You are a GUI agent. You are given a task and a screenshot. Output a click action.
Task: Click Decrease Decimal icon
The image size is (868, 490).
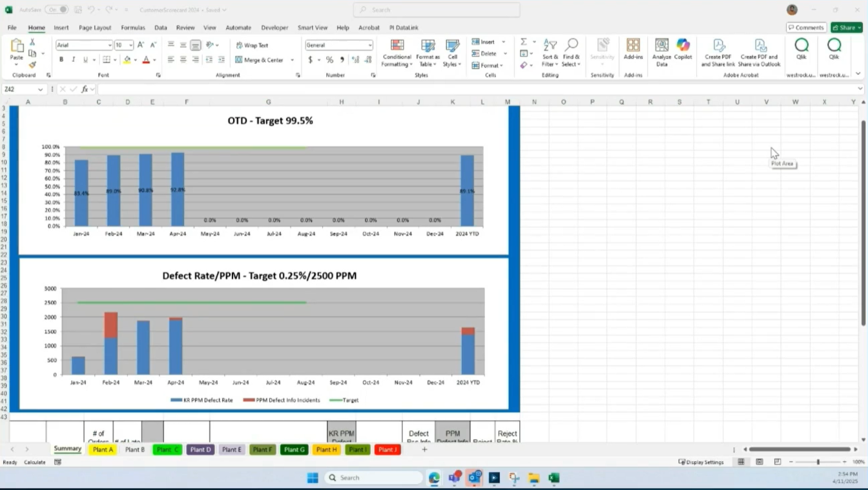click(x=367, y=59)
